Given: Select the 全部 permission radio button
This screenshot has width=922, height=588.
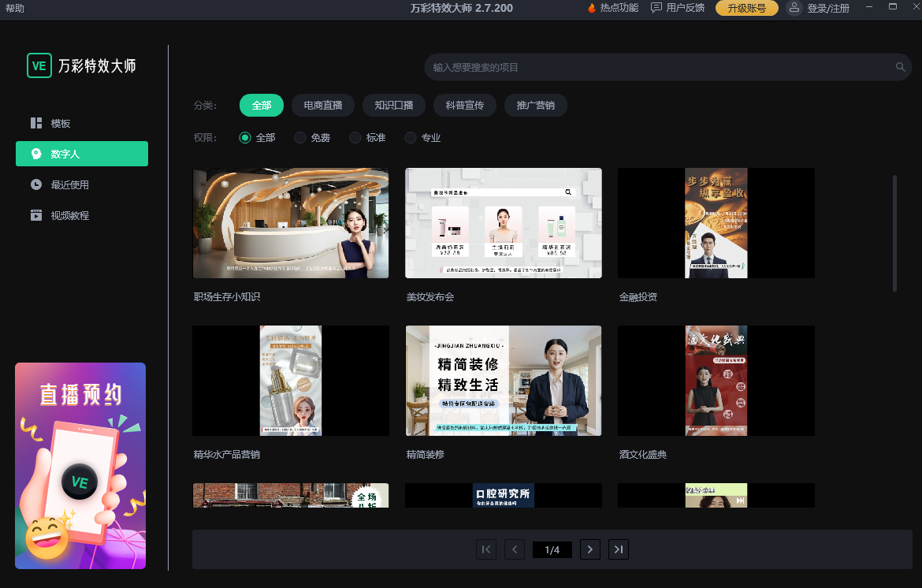Looking at the screenshot, I should pyautogui.click(x=245, y=137).
